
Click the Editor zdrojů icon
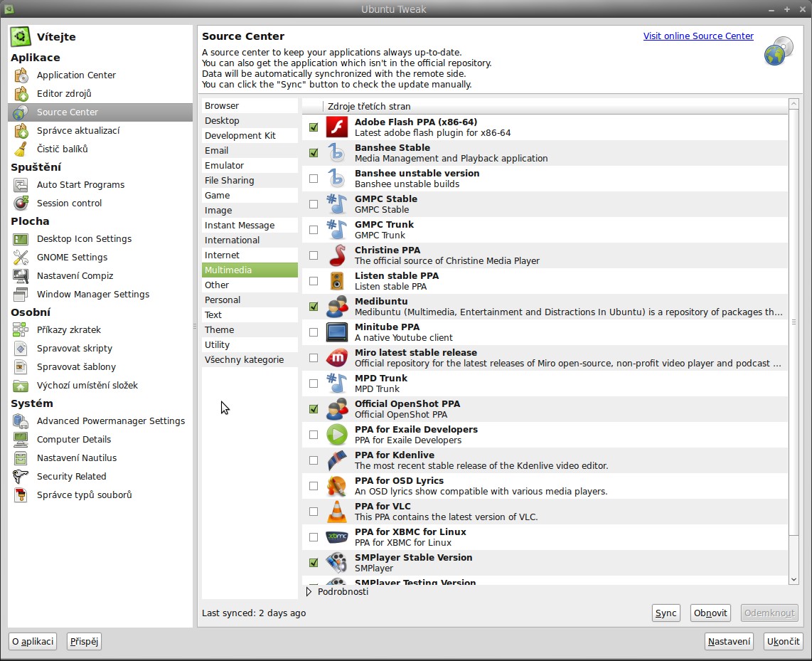click(21, 94)
